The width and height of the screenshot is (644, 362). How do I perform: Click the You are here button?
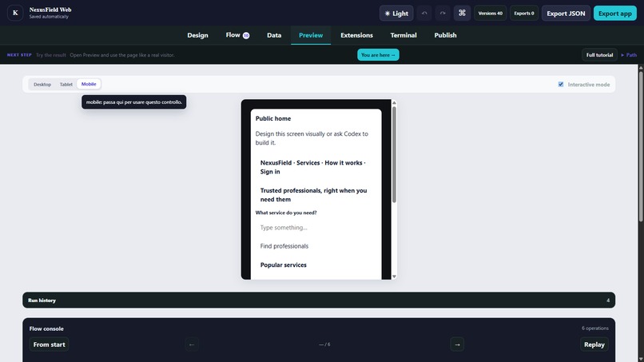point(378,54)
